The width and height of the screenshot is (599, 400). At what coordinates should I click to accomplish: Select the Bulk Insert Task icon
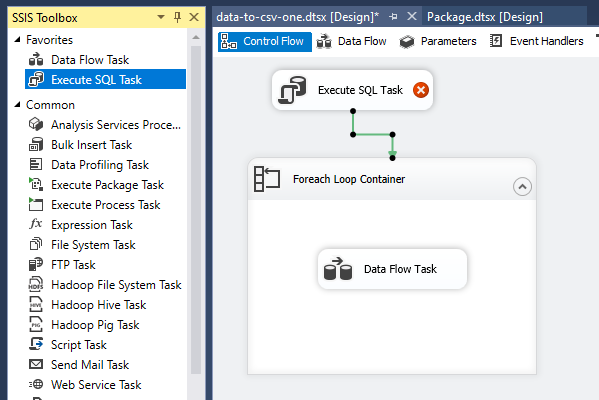[36, 145]
